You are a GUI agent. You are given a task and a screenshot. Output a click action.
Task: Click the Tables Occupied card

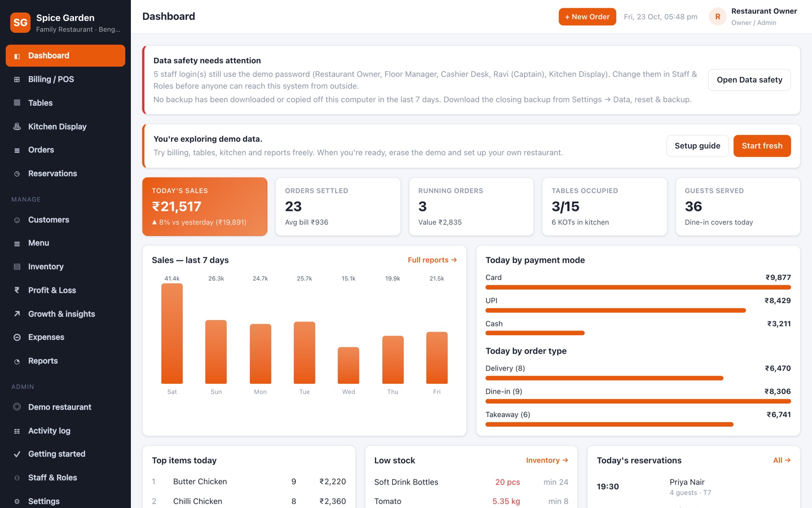[x=604, y=206]
